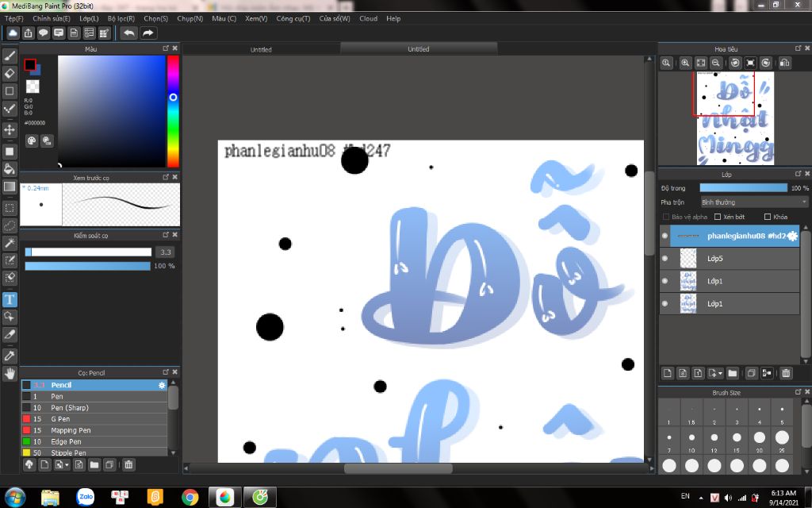This screenshot has width=812, height=508.
Task: Show hidden system tray icons arrow
Action: pos(701,497)
